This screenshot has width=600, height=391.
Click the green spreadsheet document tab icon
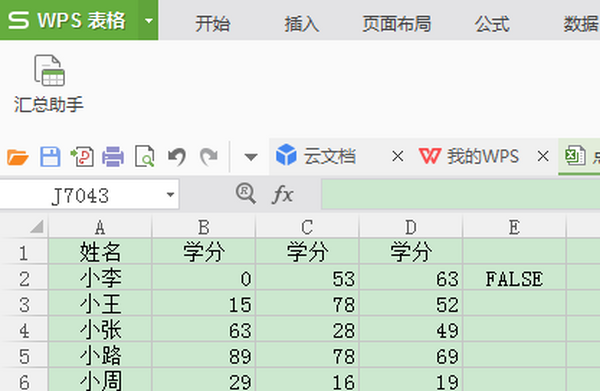pos(575,155)
